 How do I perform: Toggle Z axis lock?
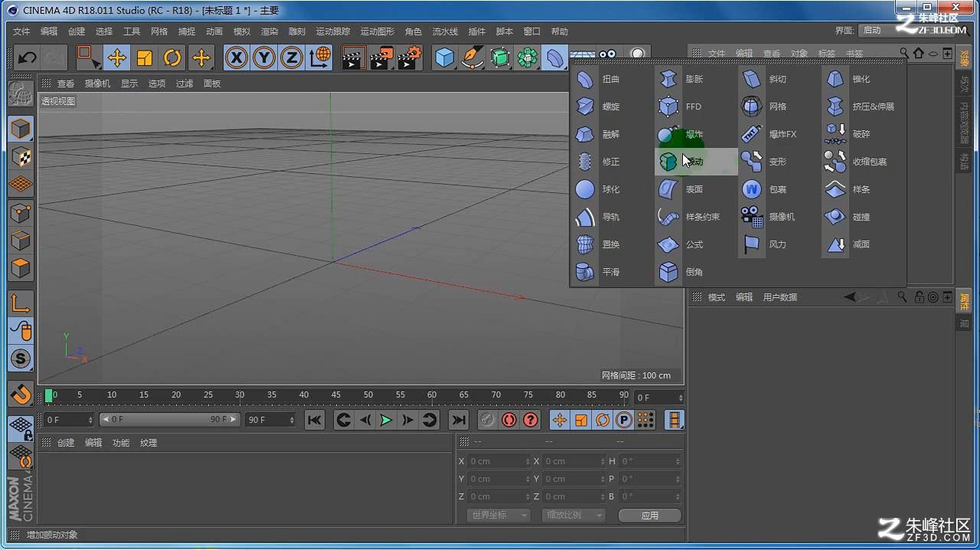(x=292, y=57)
